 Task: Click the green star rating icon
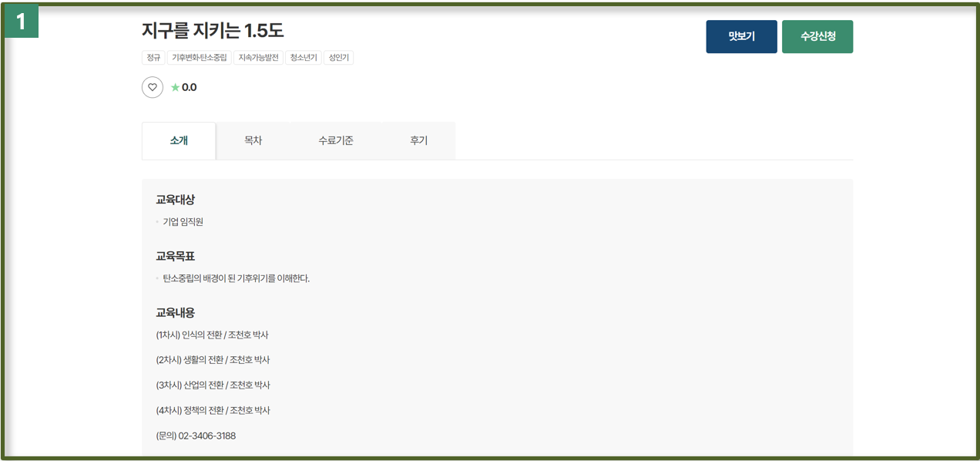click(x=175, y=87)
